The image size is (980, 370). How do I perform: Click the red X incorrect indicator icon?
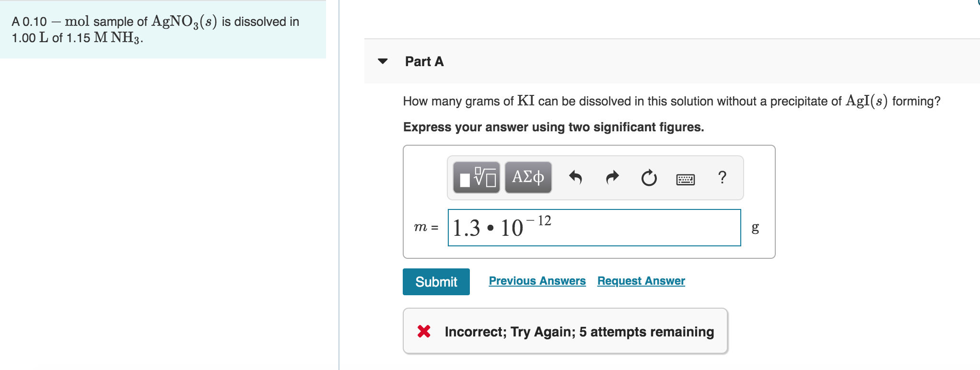(424, 331)
